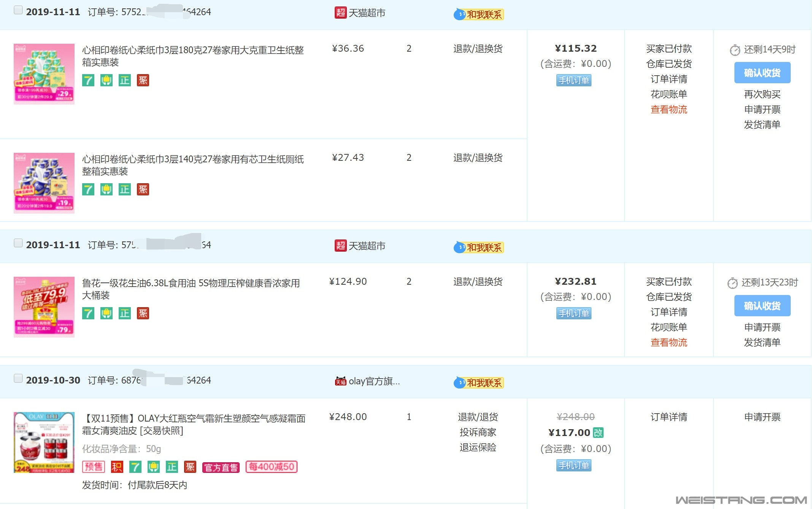Click the 正 badge under 鲁花 peanut oil
This screenshot has height=509, width=812.
click(x=125, y=313)
